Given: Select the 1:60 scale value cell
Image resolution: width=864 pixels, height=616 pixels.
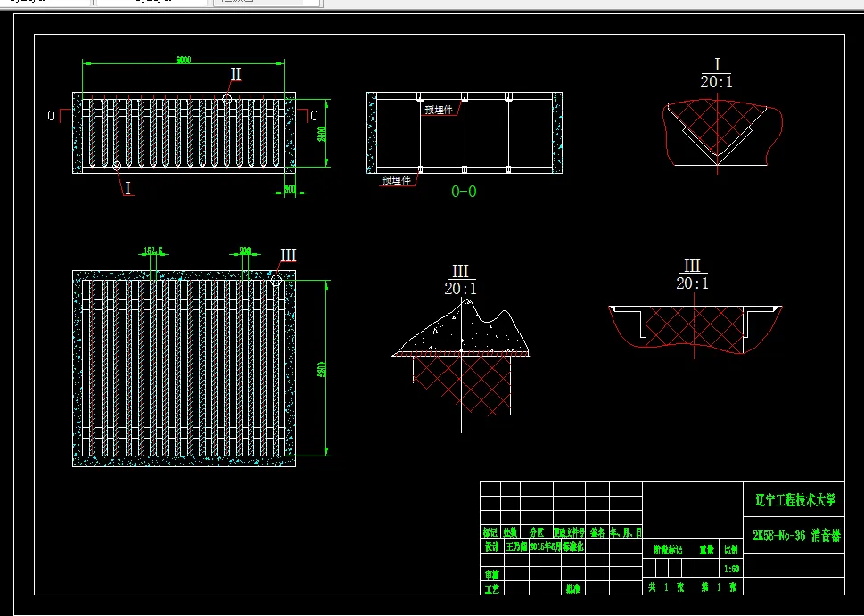Looking at the screenshot, I should click(732, 568).
